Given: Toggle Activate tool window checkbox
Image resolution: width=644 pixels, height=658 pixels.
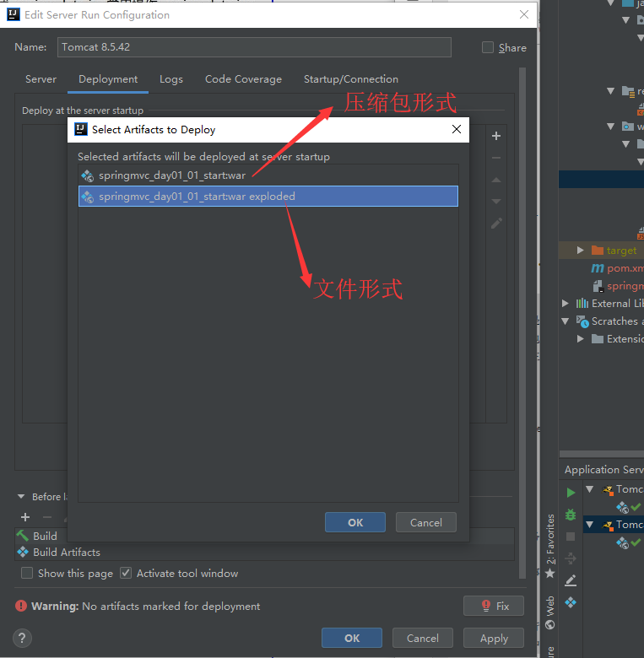Looking at the screenshot, I should [x=126, y=573].
